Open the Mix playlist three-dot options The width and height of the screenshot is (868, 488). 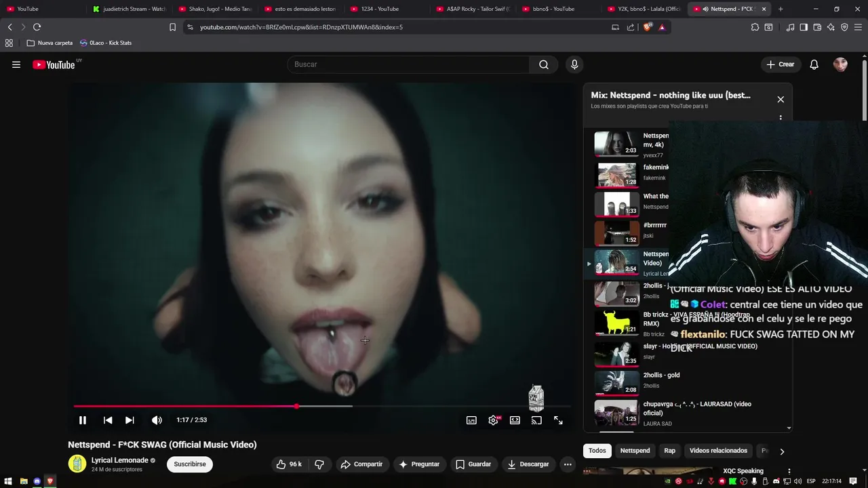coord(781,118)
